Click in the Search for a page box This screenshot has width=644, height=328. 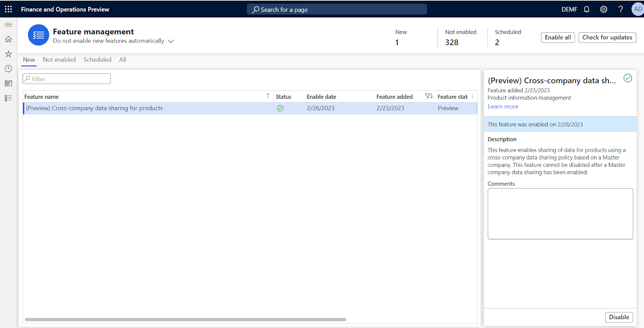pos(337,9)
